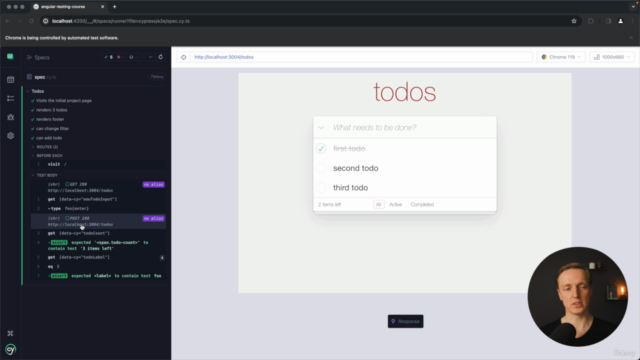Check off the third todo
The image size is (640, 360).
click(x=321, y=187)
